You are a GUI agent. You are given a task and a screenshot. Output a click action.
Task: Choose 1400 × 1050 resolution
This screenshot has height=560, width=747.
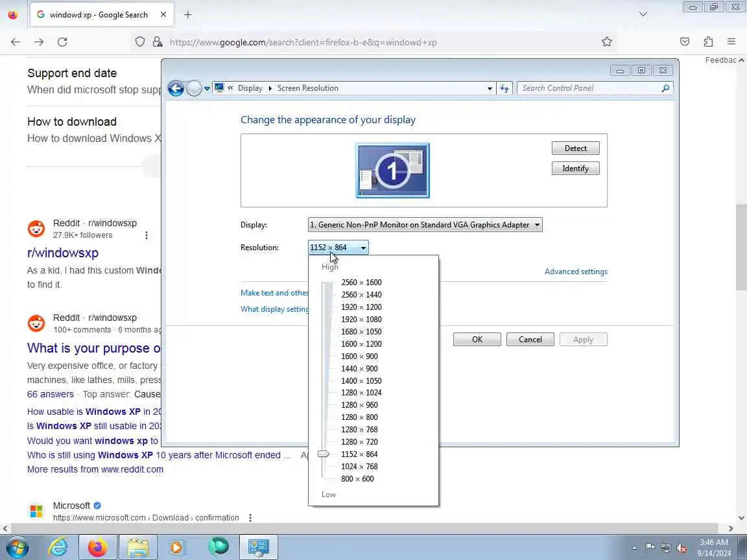pyautogui.click(x=362, y=381)
